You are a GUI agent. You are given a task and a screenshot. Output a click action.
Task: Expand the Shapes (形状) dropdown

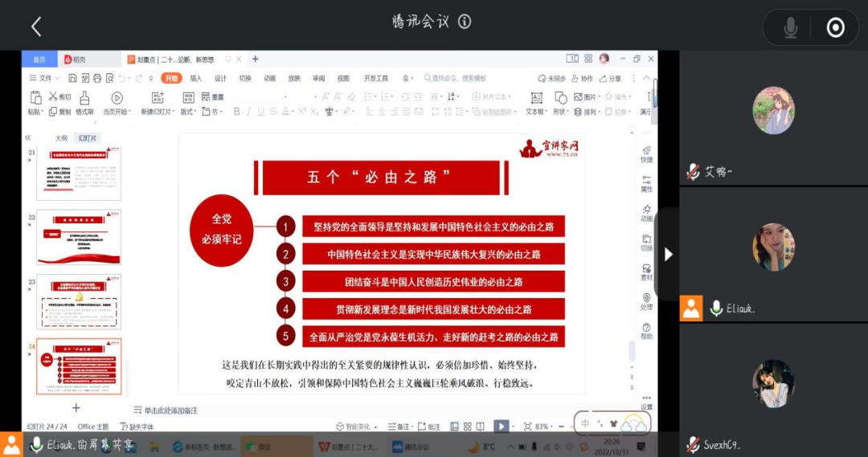(x=561, y=112)
